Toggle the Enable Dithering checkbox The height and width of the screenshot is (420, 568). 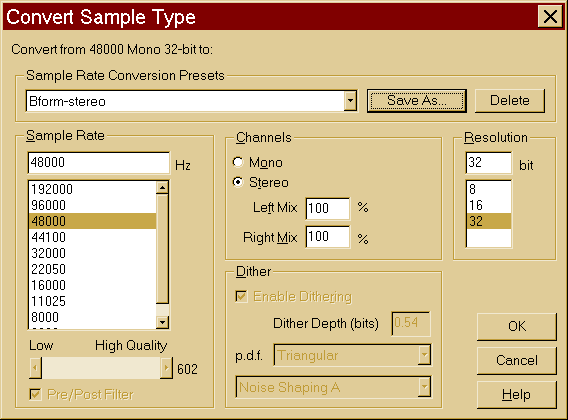(241, 296)
